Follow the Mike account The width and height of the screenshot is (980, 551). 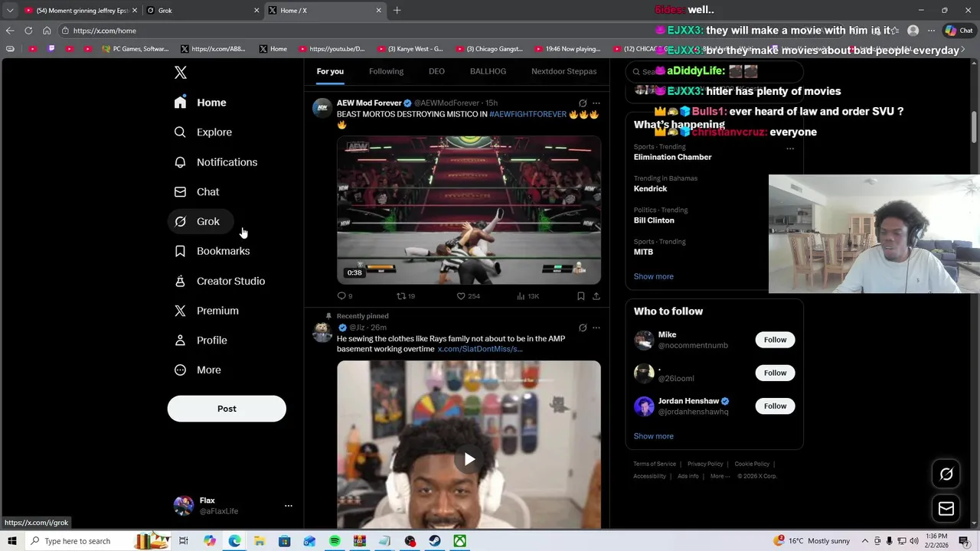pos(775,340)
